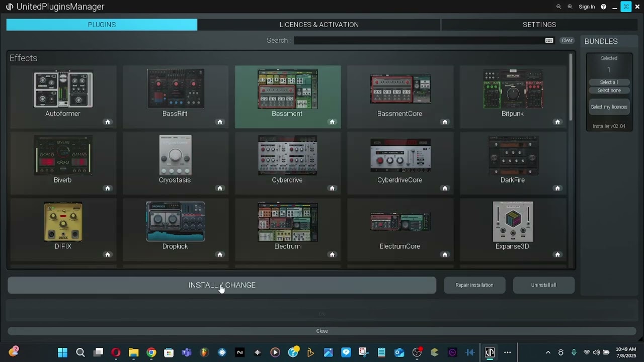Open the date and time clock
Viewport: 644px width, 362px height.
tap(626, 352)
